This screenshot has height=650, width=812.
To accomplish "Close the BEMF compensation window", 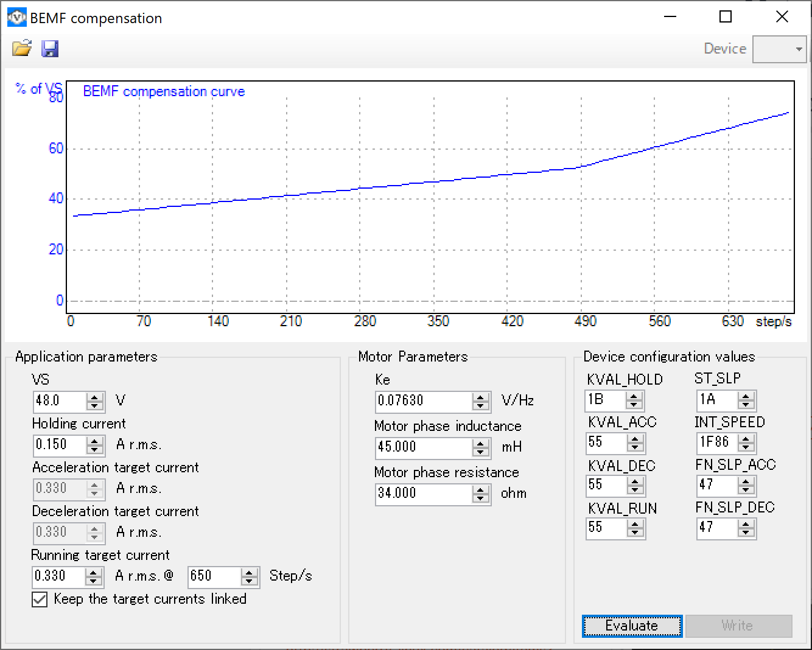I will tap(782, 17).
